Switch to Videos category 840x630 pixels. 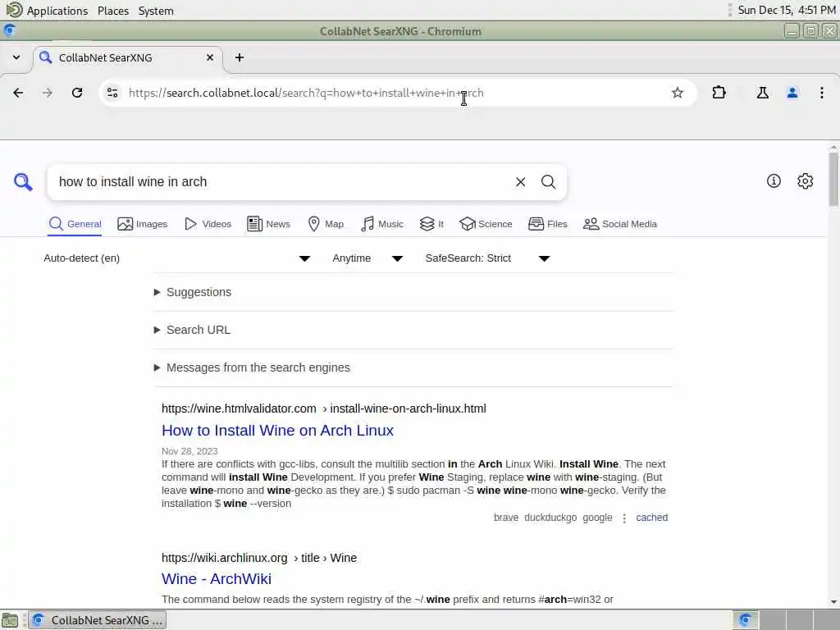pos(208,224)
